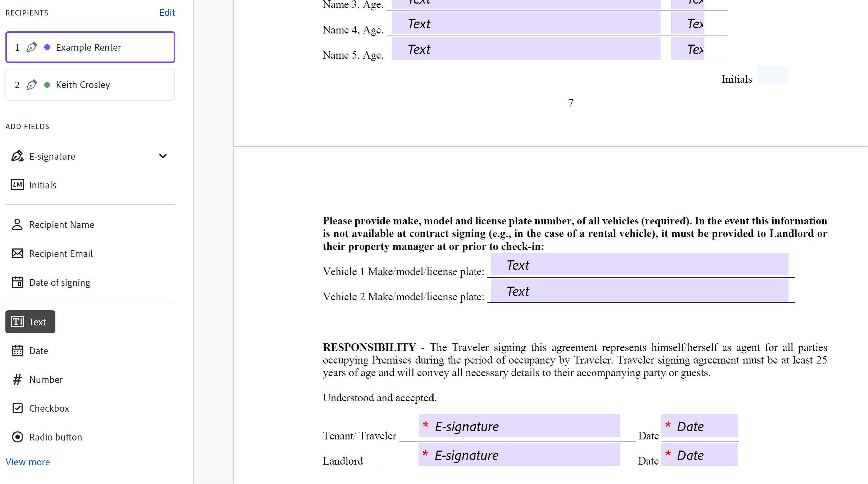This screenshot has width=868, height=484.
Task: Click the Date field calendar icon
Action: 17,351
